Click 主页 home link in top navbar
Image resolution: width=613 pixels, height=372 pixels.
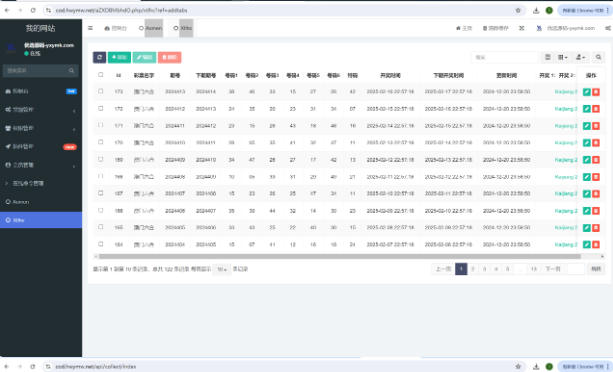464,28
